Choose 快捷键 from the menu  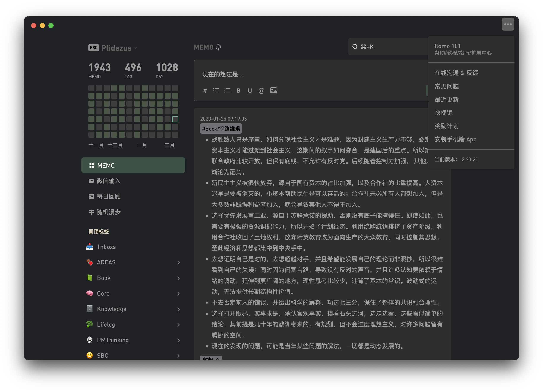coord(471,113)
